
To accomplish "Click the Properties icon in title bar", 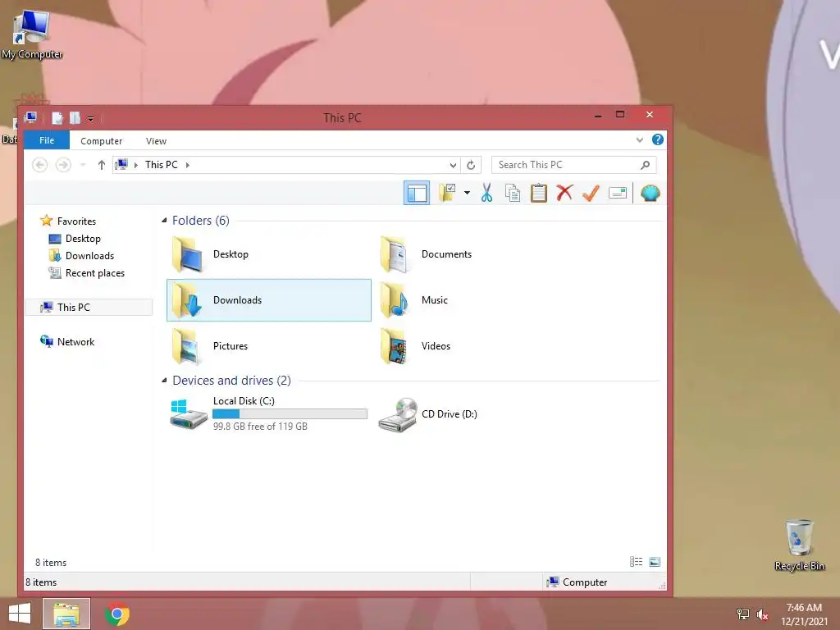I will 57,117.
